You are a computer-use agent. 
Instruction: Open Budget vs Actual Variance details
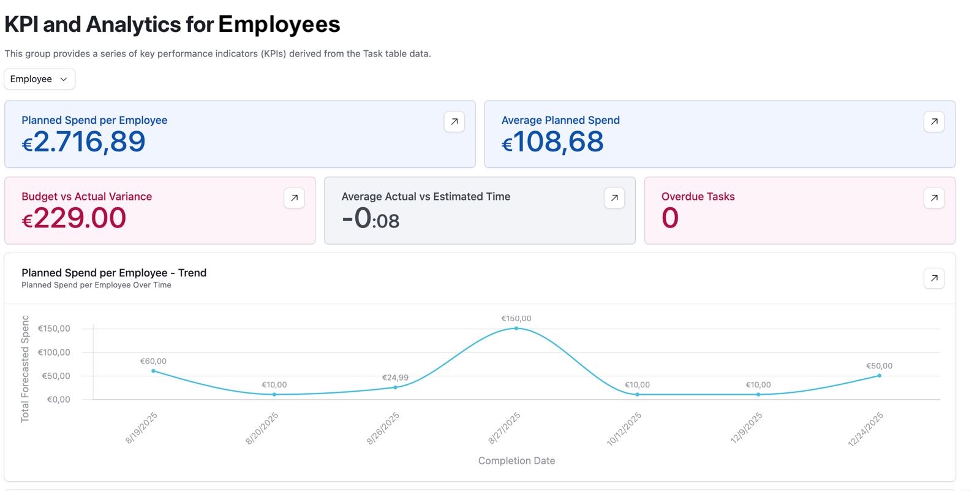294,198
